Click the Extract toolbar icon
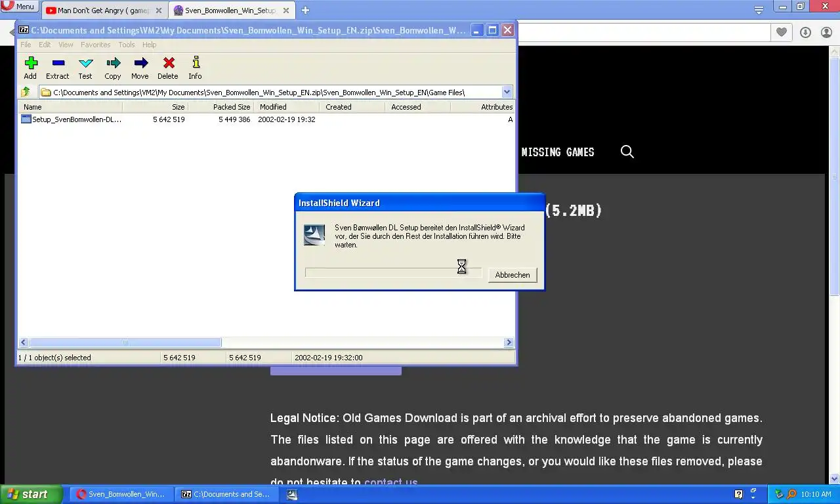Image resolution: width=840 pixels, height=504 pixels. tap(58, 63)
